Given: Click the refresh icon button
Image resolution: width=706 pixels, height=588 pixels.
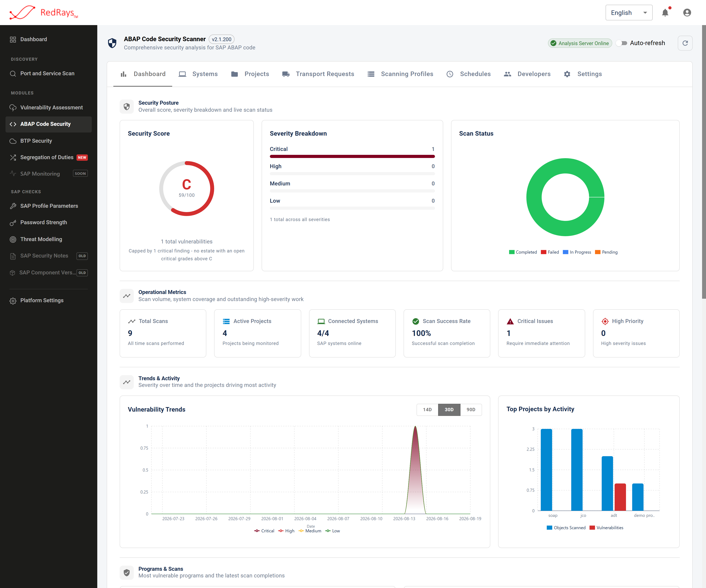Looking at the screenshot, I should tap(685, 43).
